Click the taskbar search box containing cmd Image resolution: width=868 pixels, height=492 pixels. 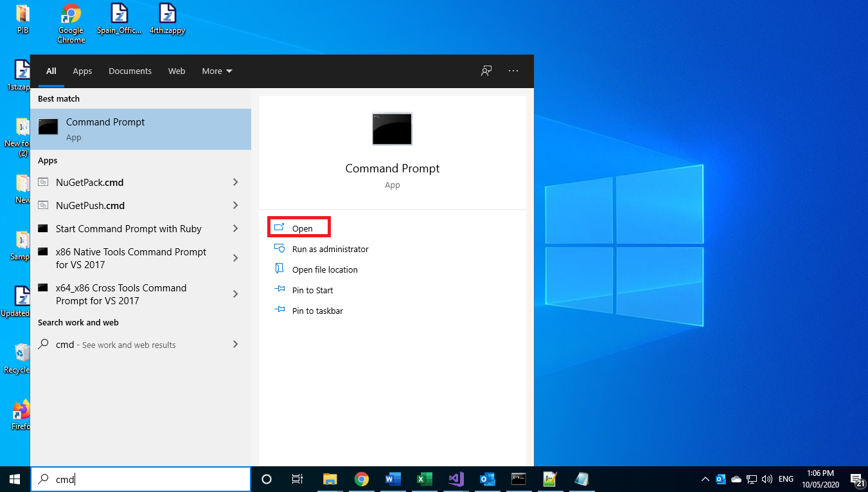click(x=141, y=479)
